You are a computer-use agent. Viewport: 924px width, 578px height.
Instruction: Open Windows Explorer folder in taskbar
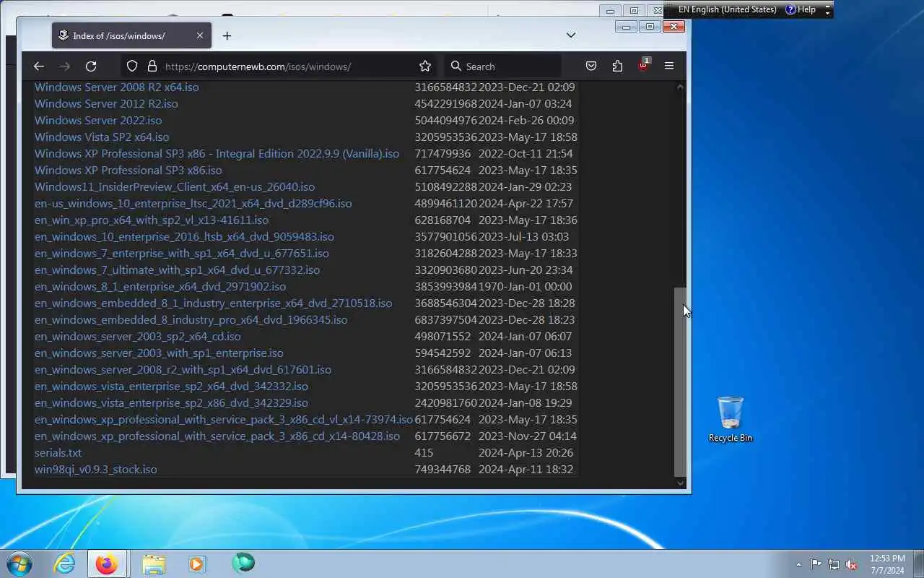point(153,564)
